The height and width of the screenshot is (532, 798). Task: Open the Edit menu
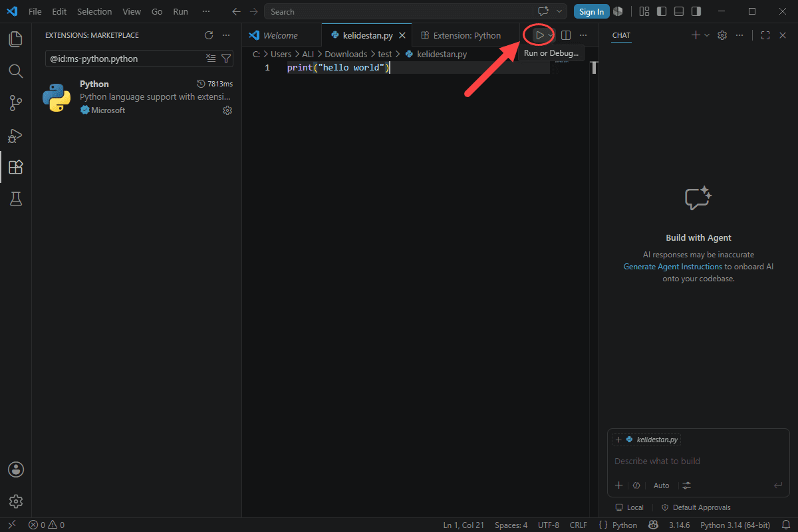click(59, 11)
